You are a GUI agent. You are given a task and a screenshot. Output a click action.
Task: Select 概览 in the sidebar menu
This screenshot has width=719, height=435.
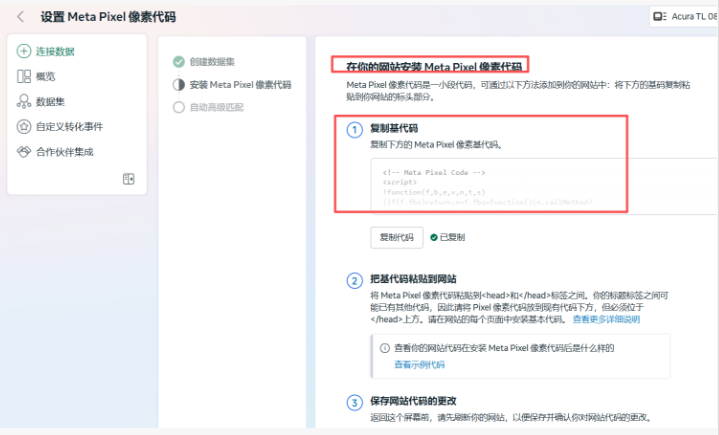pyautogui.click(x=45, y=77)
